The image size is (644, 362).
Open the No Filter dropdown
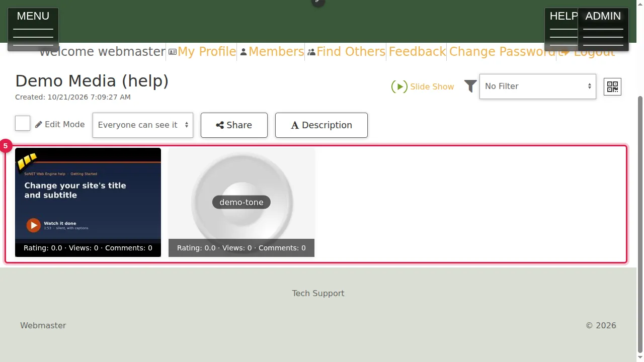click(x=538, y=86)
